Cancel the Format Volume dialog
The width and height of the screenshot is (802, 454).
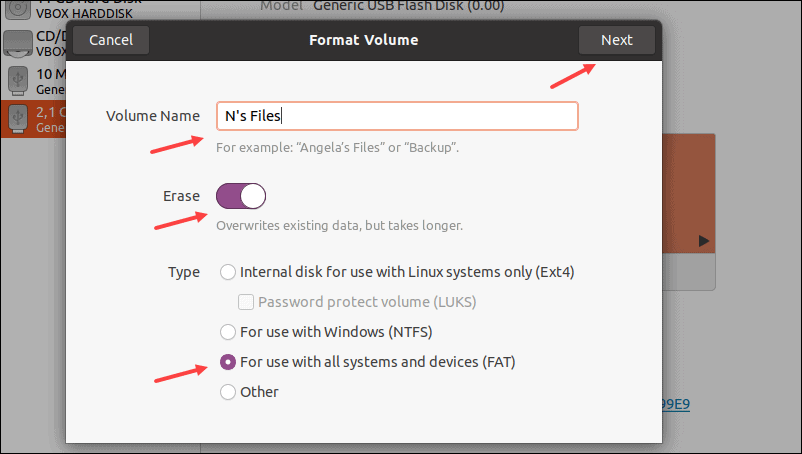110,40
